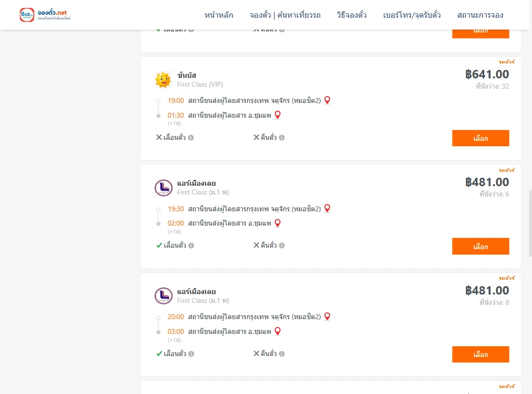Go to the หน้าหลัก home menu
The width and height of the screenshot is (532, 394).
pos(219,15)
